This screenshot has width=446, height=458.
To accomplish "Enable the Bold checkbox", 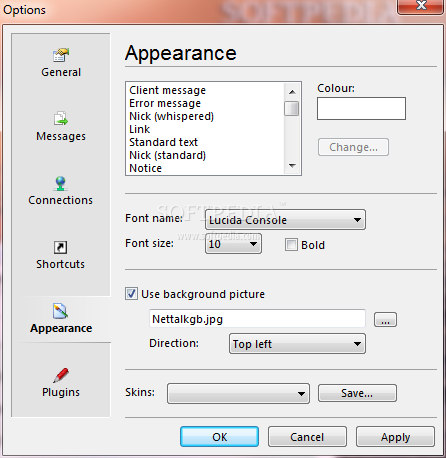I will 291,245.
